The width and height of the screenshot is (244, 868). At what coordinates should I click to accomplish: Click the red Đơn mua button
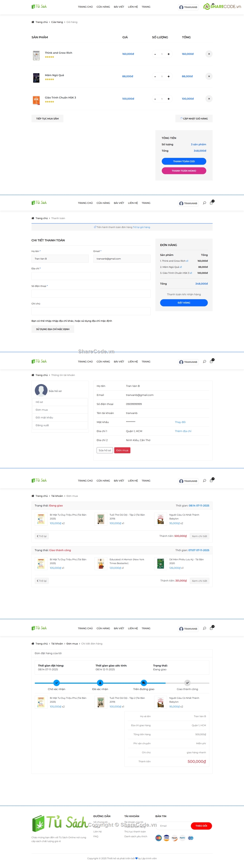[122, 450]
